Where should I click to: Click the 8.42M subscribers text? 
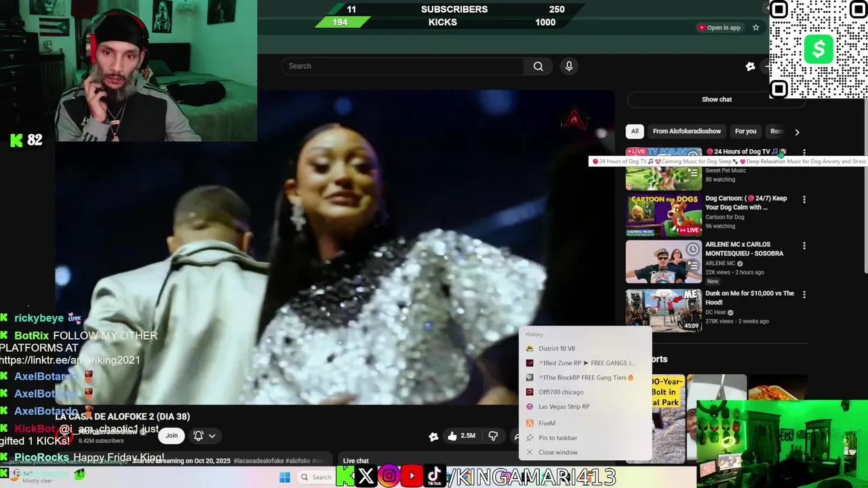tap(101, 441)
